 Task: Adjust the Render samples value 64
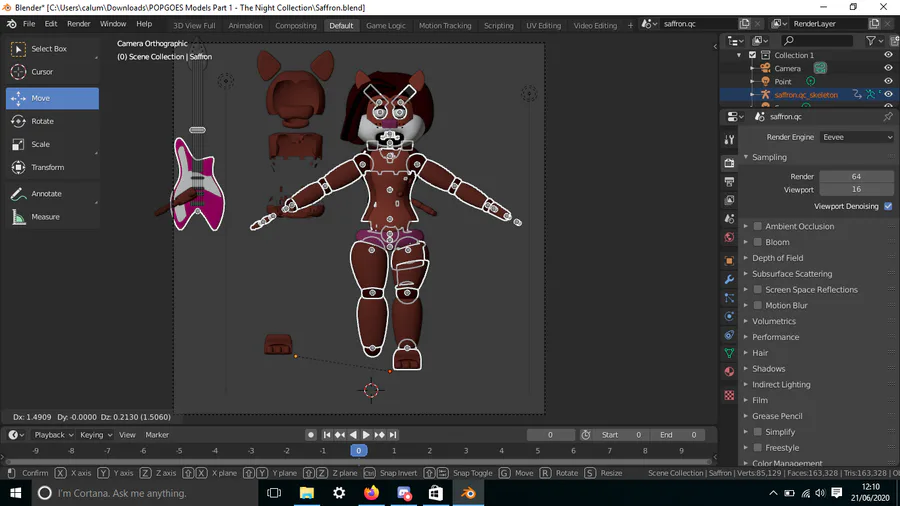(x=856, y=176)
